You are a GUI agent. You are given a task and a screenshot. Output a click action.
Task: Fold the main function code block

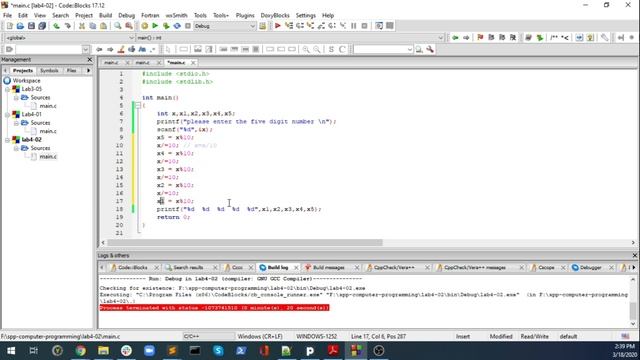click(x=138, y=106)
